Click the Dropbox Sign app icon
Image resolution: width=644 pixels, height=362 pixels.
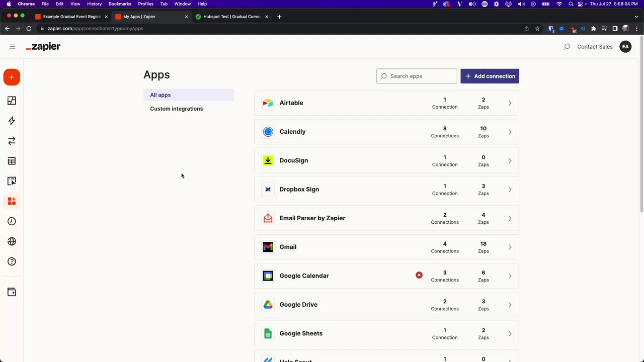(268, 190)
